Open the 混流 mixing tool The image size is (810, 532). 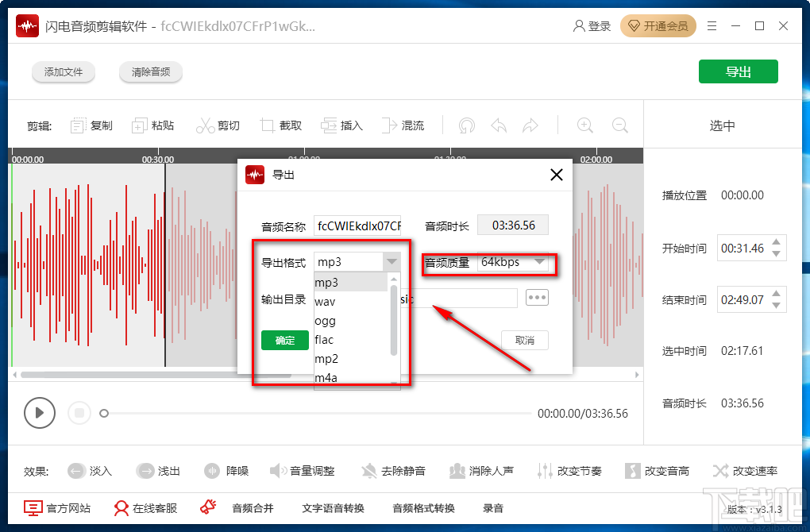pos(403,125)
